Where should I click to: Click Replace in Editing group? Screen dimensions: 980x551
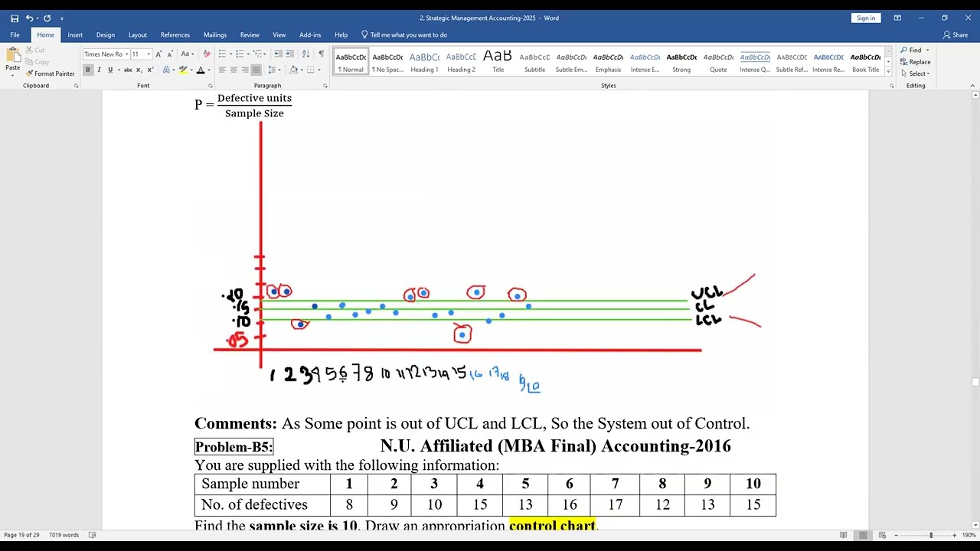coord(916,62)
